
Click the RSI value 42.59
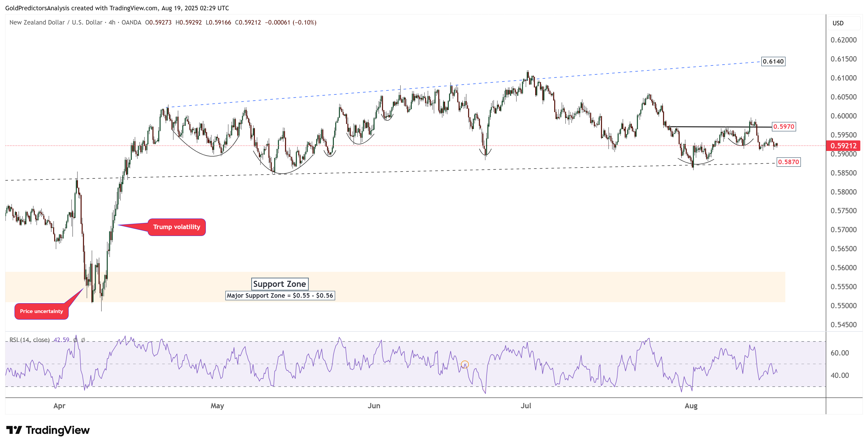pyautogui.click(x=61, y=340)
